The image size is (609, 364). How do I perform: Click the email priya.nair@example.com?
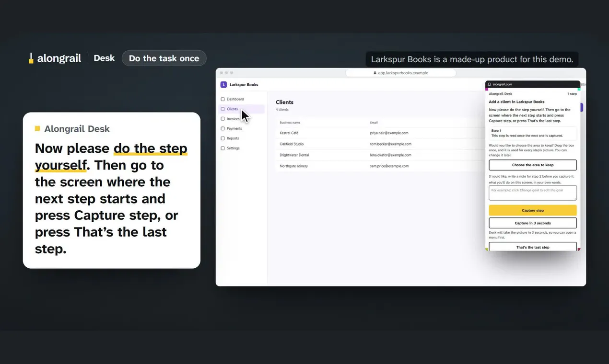pos(389,133)
